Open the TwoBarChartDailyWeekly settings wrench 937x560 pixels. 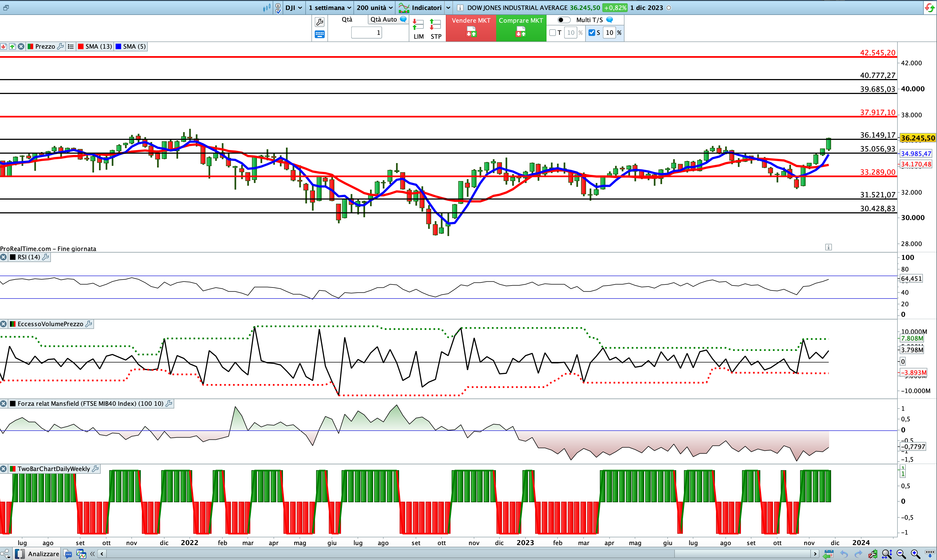coord(95,469)
